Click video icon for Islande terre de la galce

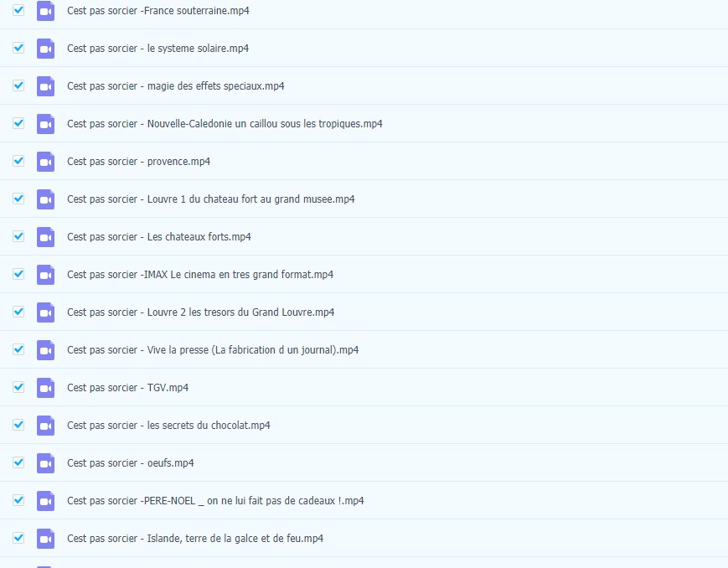point(45,539)
